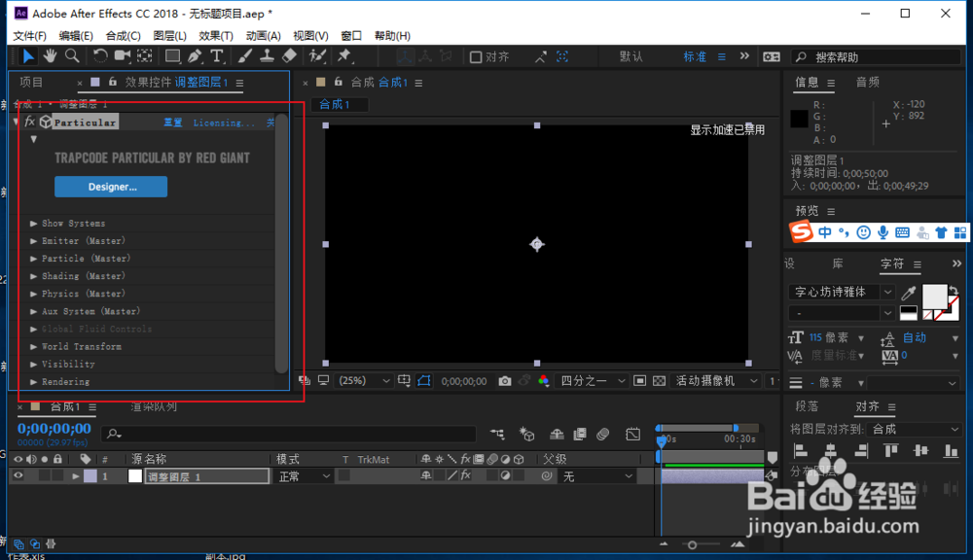Open the 动画(A) menu
The width and height of the screenshot is (973, 560).
[x=263, y=36]
